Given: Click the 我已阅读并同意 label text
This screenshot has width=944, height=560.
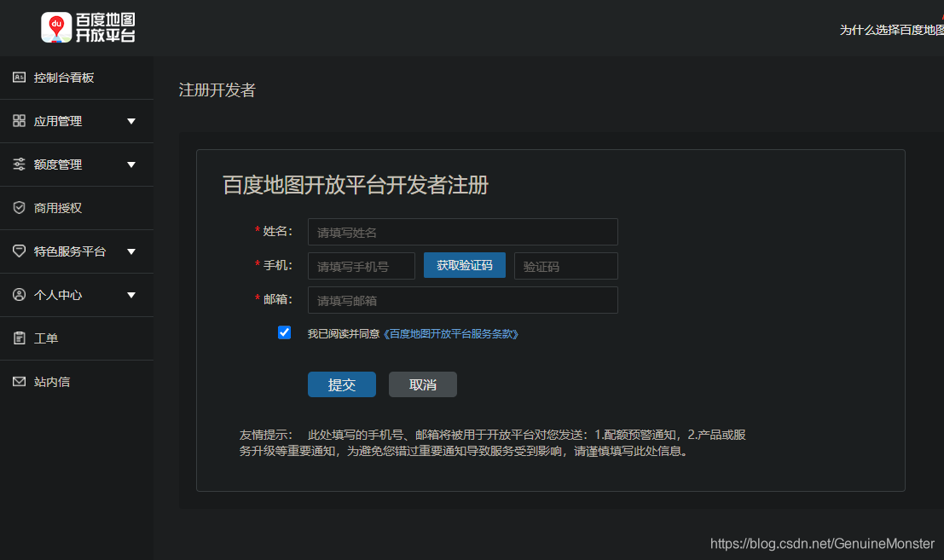Looking at the screenshot, I should [344, 334].
